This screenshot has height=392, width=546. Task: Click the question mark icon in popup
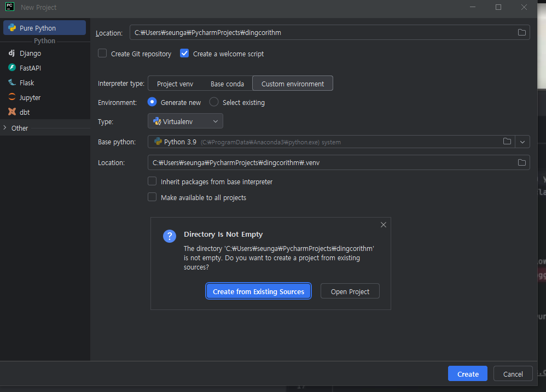pyautogui.click(x=170, y=236)
